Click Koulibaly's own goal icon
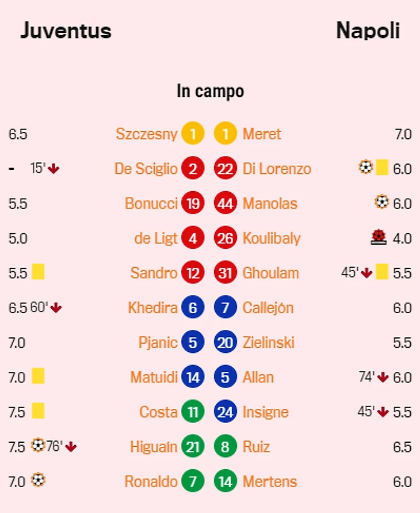This screenshot has height=513, width=420. (378, 237)
